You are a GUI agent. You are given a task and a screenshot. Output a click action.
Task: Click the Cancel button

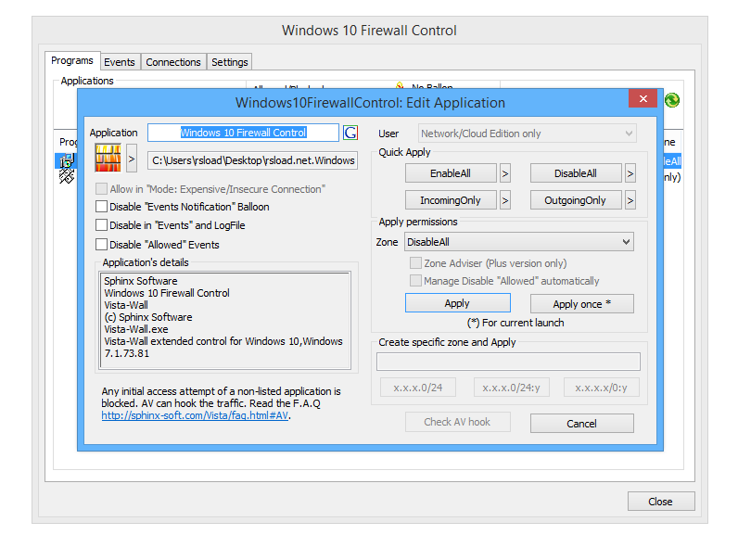(581, 423)
